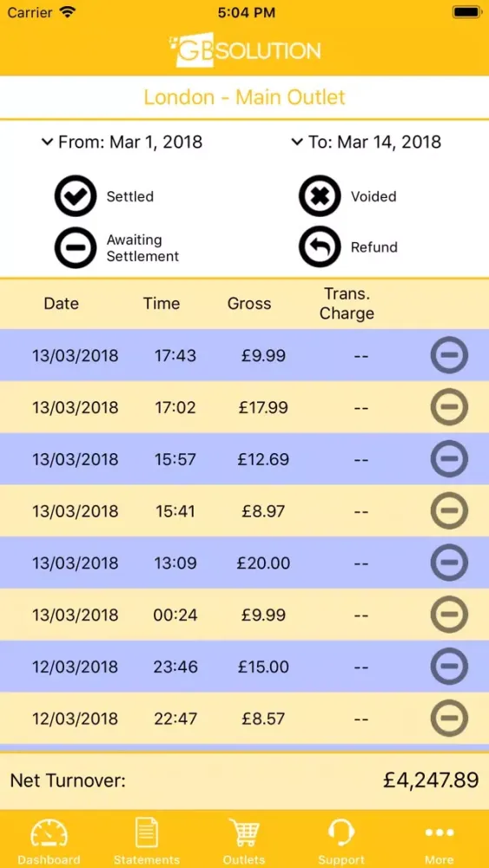This screenshot has width=489, height=868.
Task: Expand the To: Mar 14, 2018 date picker
Action: (x=366, y=142)
